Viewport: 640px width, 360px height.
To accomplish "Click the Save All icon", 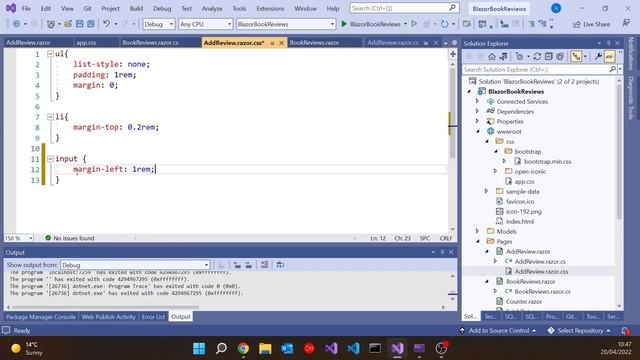I will 91,24.
